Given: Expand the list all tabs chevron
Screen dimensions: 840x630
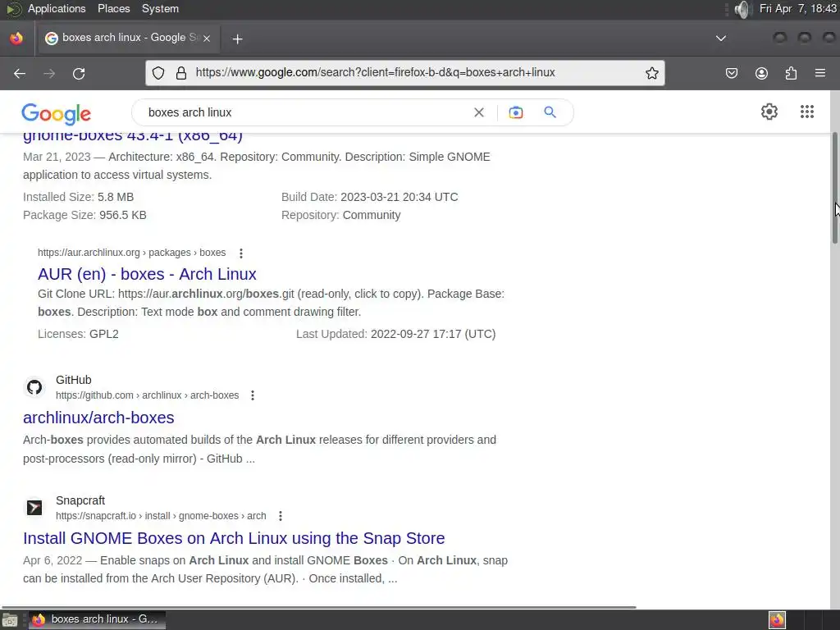Looking at the screenshot, I should point(721,38).
